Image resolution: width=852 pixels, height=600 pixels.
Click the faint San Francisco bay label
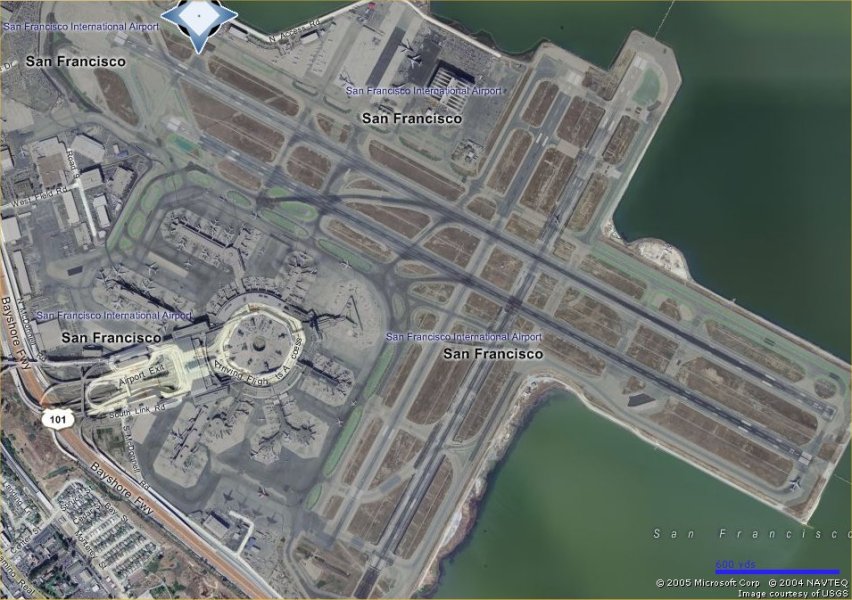[752, 534]
